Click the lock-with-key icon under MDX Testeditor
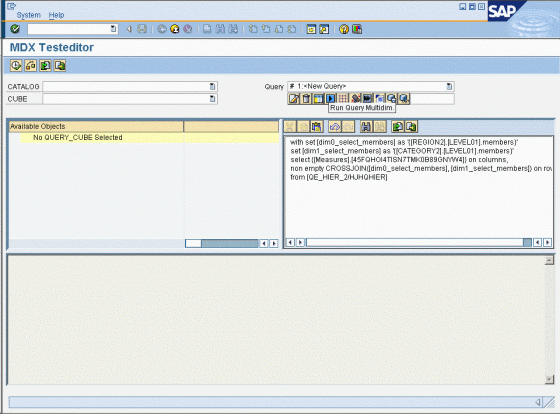Viewport: 560px width, 414px height. pos(30,65)
